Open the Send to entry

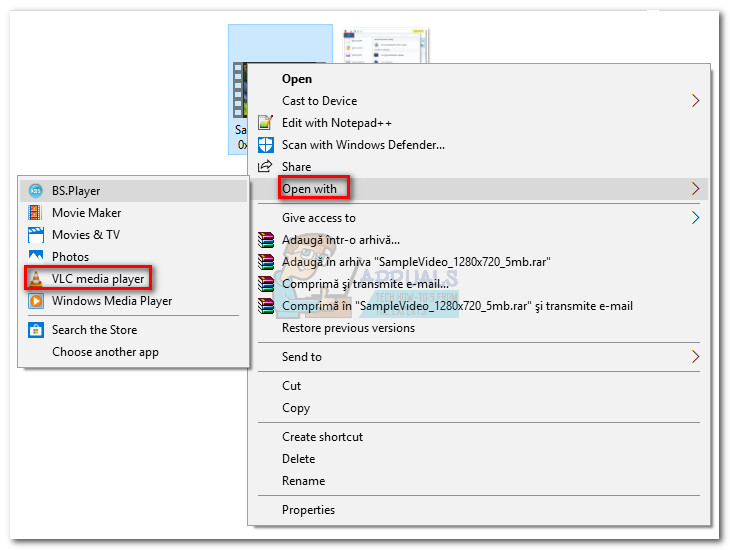pos(479,357)
